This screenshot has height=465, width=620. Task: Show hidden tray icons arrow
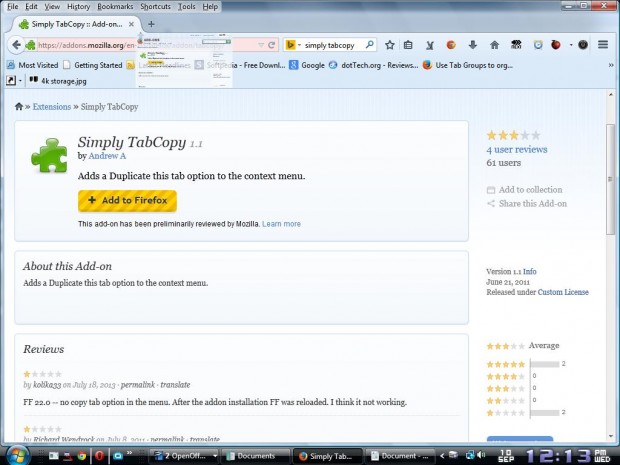[x=442, y=456]
